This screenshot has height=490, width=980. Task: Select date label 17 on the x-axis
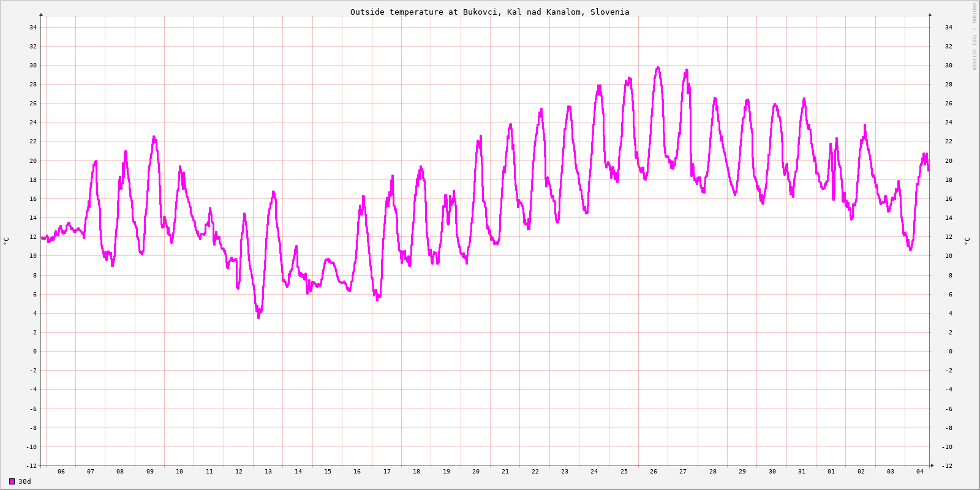coord(387,472)
